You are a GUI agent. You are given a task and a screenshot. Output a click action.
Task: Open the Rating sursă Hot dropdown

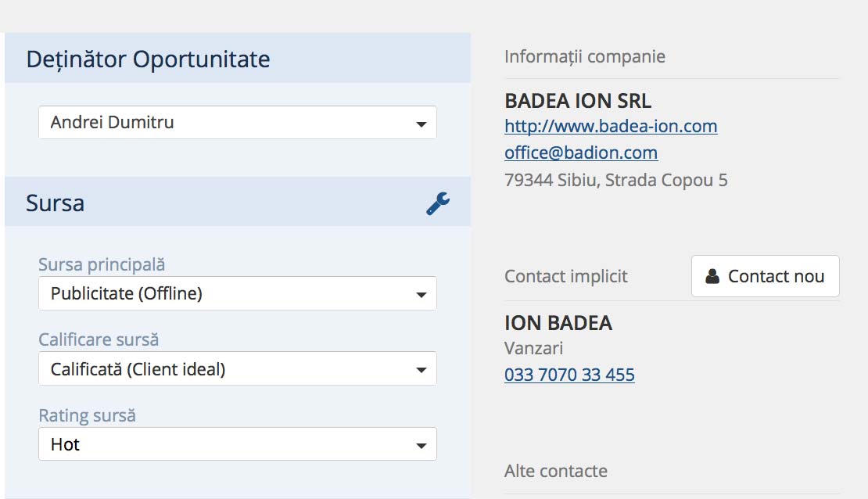(x=238, y=444)
